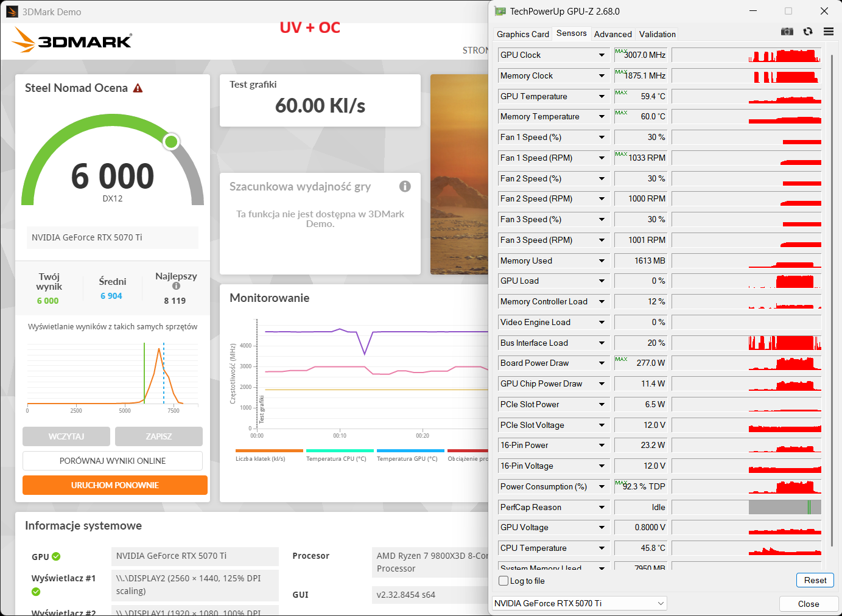Open the Power Consumption (%) dropdown
The width and height of the screenshot is (842, 616).
pyautogui.click(x=602, y=486)
